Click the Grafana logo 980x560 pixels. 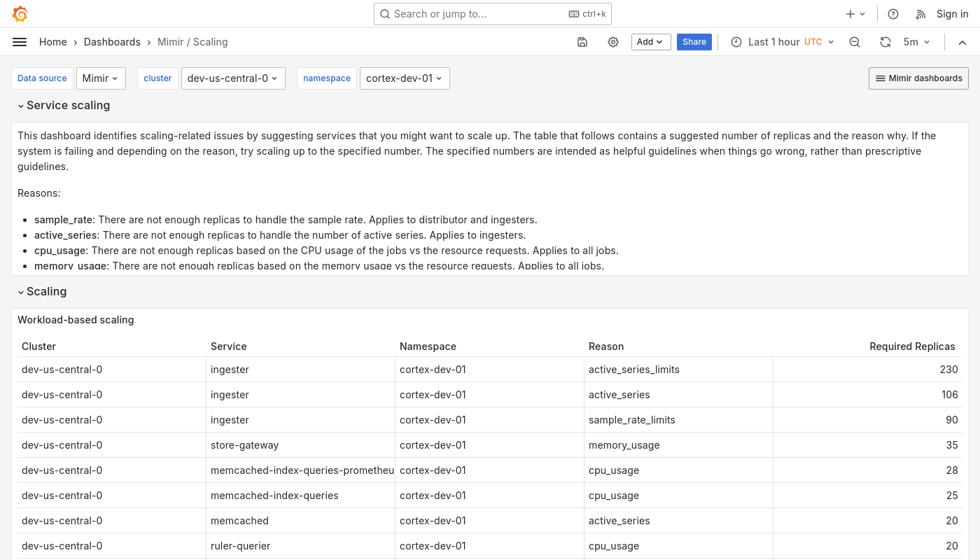point(20,14)
